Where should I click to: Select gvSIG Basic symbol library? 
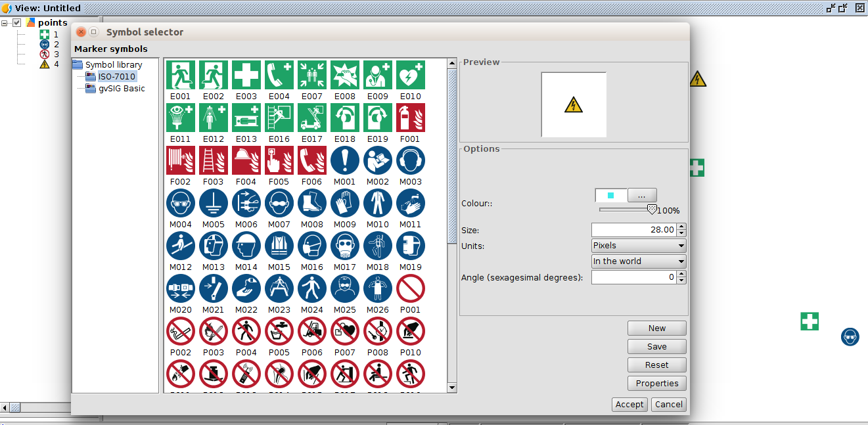point(122,89)
